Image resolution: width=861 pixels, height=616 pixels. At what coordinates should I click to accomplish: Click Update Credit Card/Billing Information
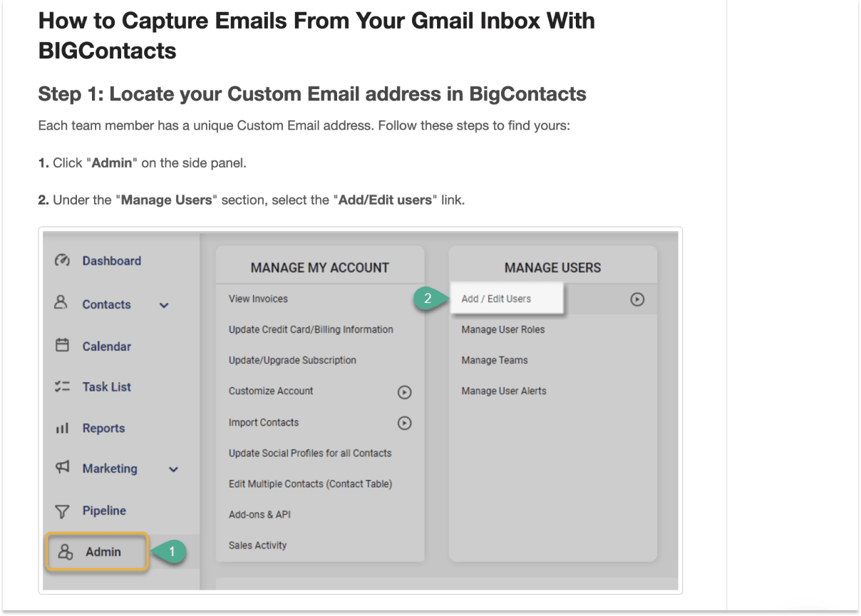311,329
